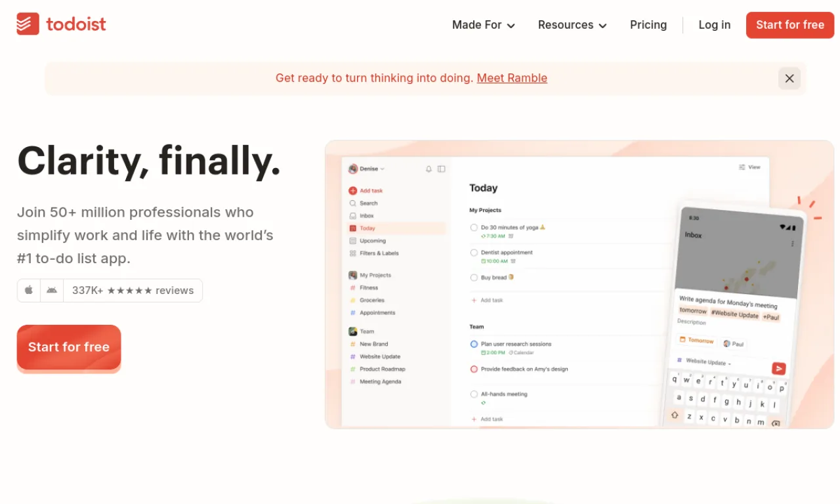The height and width of the screenshot is (504, 840).
Task: Click the todoist wordmark
Action: click(76, 25)
